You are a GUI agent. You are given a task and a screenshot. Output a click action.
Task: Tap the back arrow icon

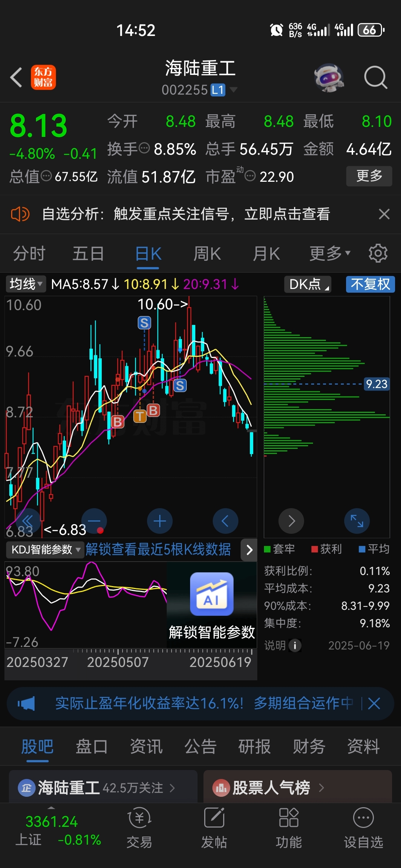16,78
